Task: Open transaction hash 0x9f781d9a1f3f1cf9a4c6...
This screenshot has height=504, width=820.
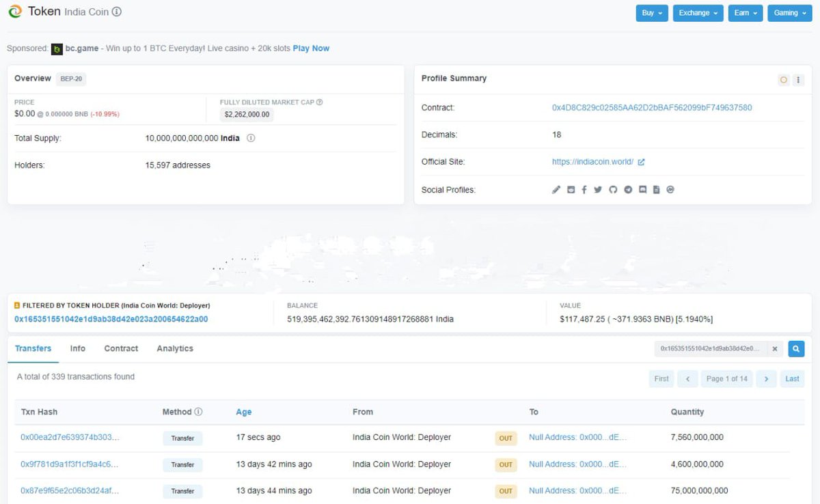Action: (69, 464)
